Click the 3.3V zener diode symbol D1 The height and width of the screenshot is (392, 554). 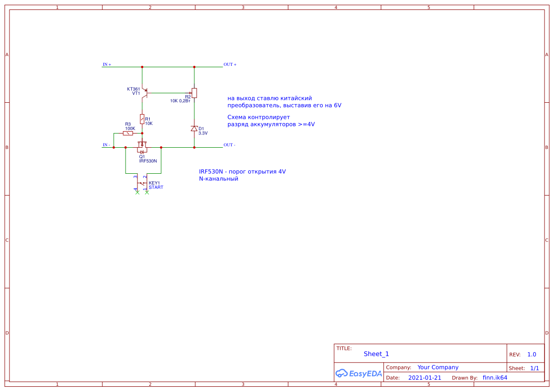(x=194, y=129)
